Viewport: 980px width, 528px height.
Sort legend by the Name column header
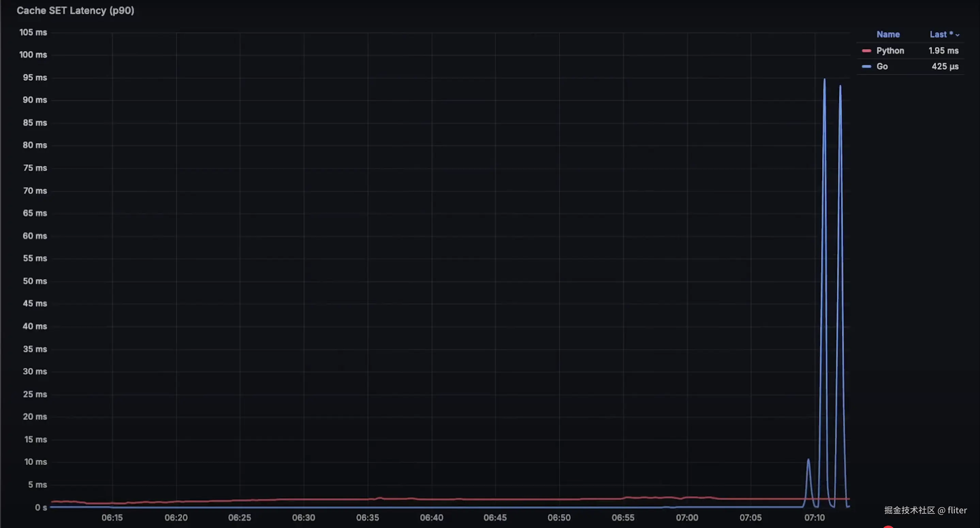tap(888, 34)
